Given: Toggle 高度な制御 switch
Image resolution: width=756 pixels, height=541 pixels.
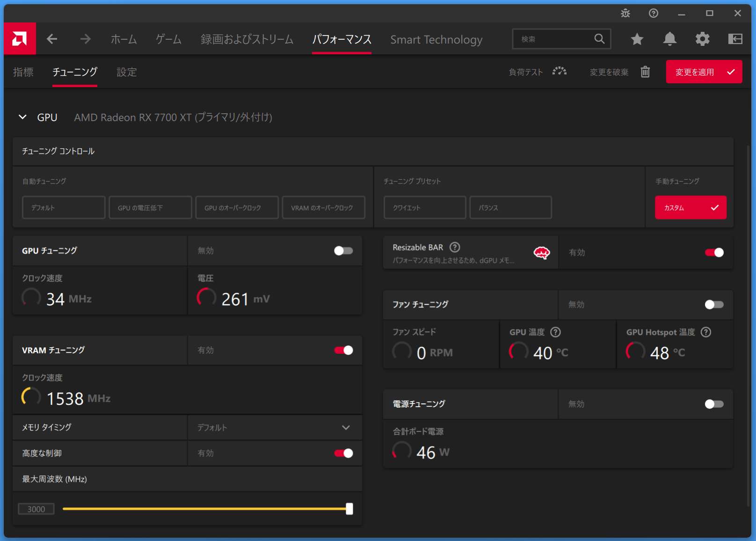Looking at the screenshot, I should click(x=343, y=453).
